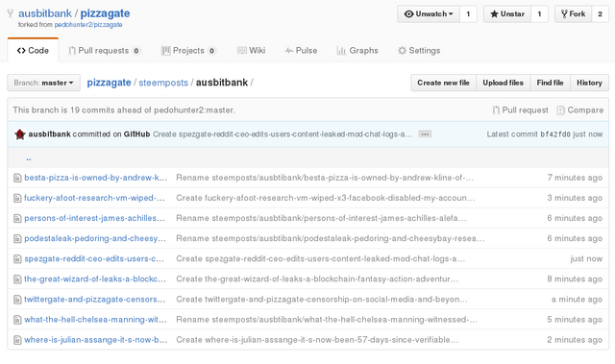This screenshot has height=364, width=615.
Task: Open podestaleak-pedoring-and-cheesy file
Action: [x=95, y=238]
